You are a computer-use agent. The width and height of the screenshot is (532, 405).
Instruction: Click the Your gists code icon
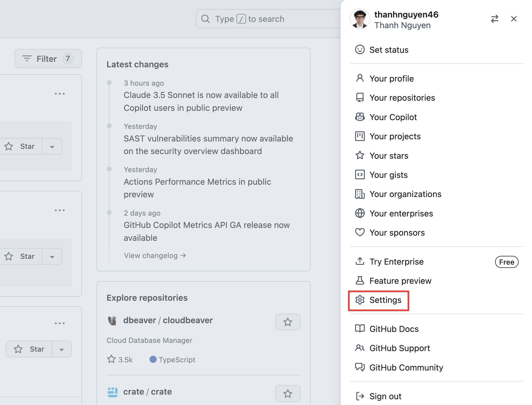[360, 175]
